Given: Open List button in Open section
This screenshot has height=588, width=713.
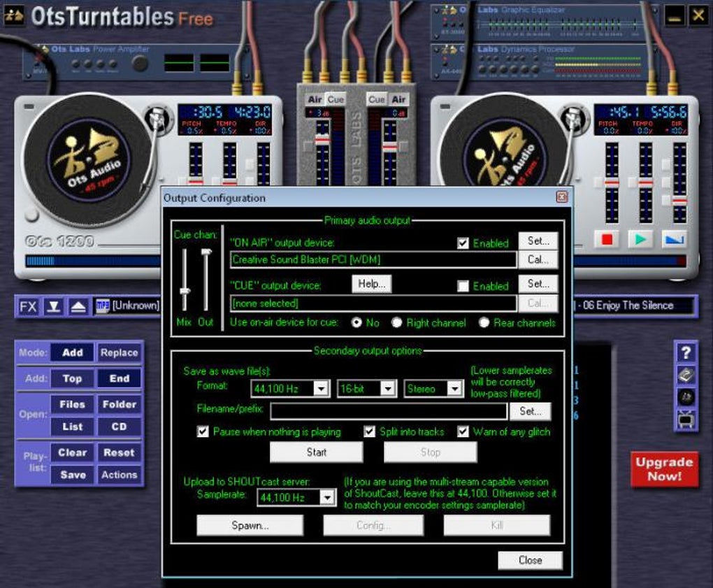Looking at the screenshot, I should [x=73, y=426].
